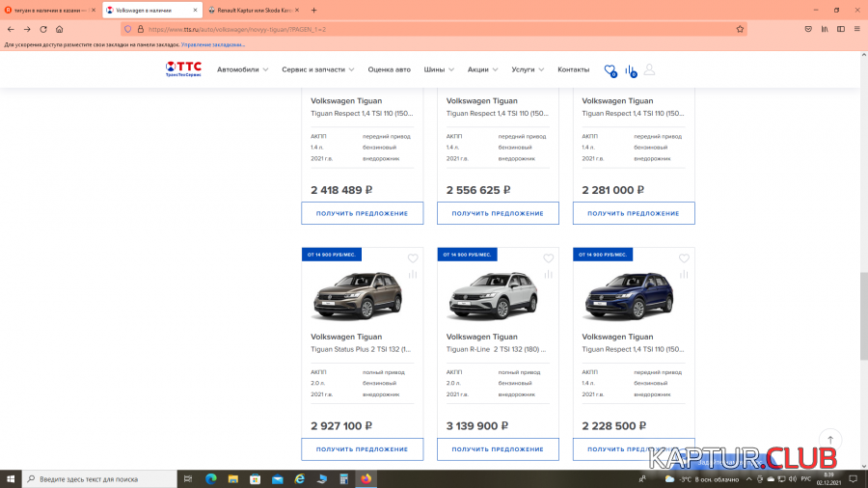Click the tts.ru address bar
The height and width of the screenshot is (488, 868).
coord(435,29)
